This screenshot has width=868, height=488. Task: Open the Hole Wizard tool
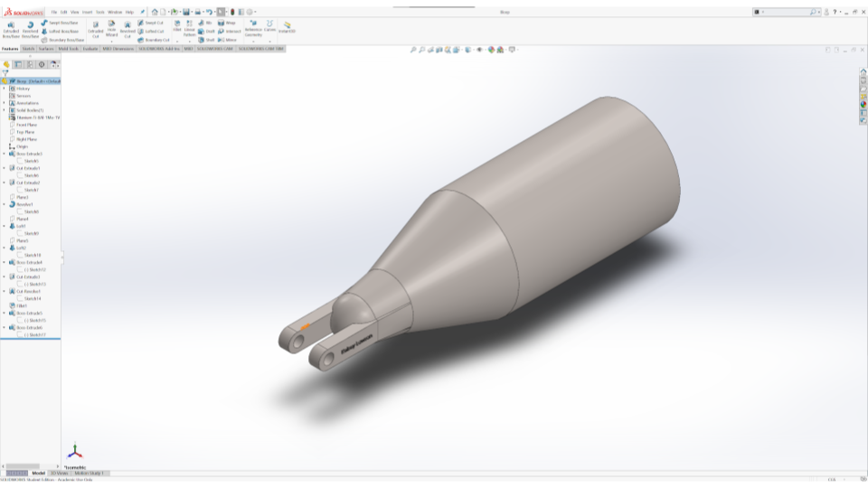(111, 28)
